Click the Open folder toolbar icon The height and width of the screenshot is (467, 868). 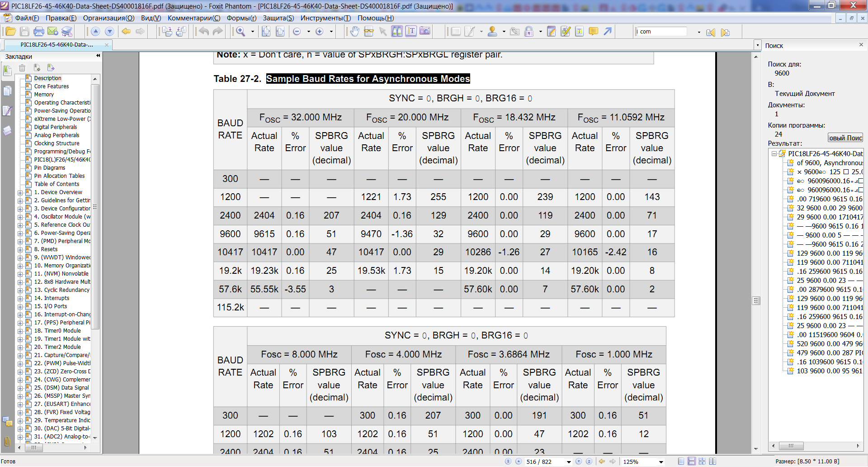click(x=10, y=31)
